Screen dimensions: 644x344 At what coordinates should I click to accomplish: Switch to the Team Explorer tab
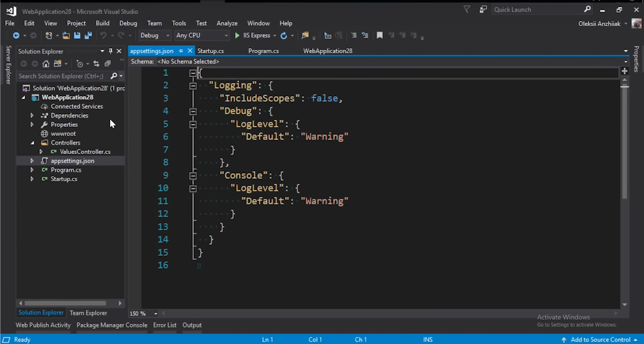(x=88, y=313)
